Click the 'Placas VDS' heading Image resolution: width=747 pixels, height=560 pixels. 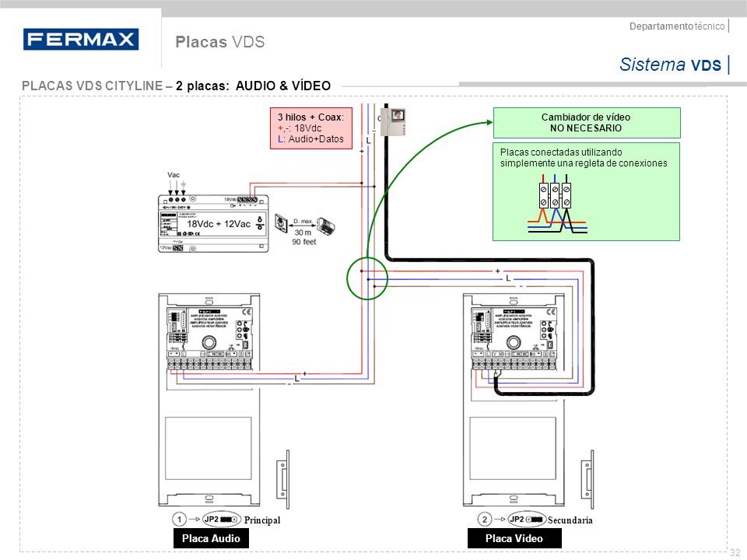coord(219,42)
